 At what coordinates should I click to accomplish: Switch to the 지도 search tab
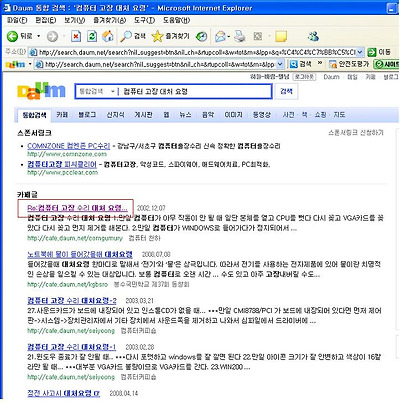tap(339, 115)
